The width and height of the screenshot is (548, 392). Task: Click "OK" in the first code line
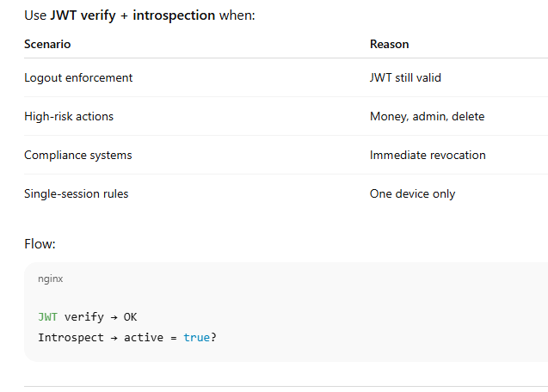coord(130,316)
